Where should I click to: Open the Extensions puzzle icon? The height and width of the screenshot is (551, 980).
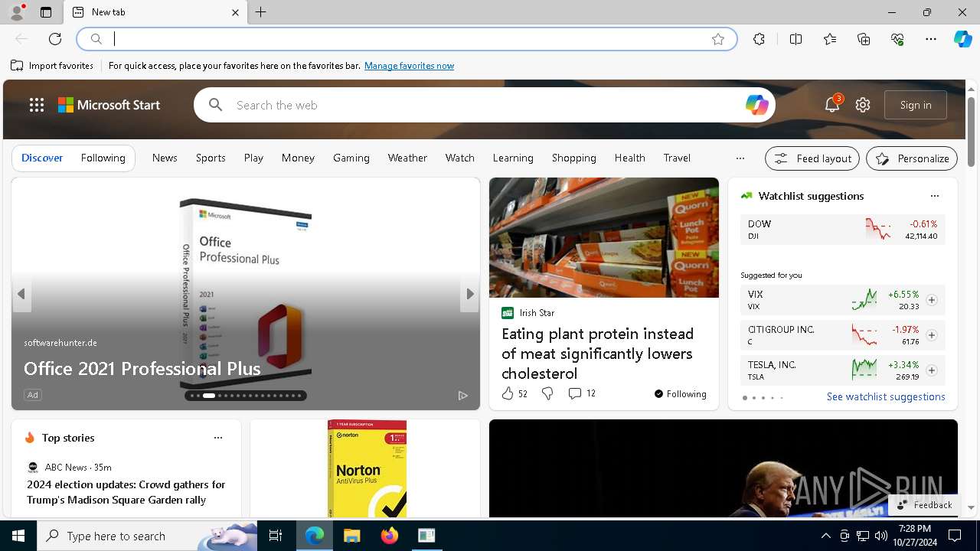[759, 39]
